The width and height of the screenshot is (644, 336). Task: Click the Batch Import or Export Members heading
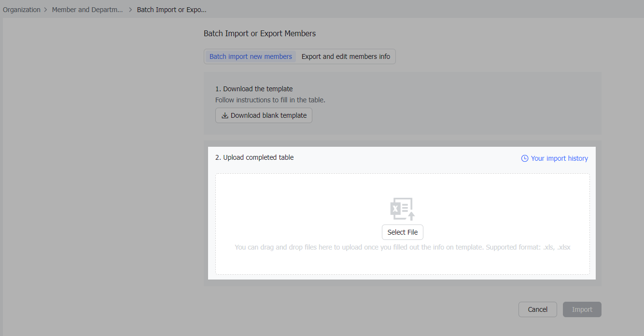[259, 33]
